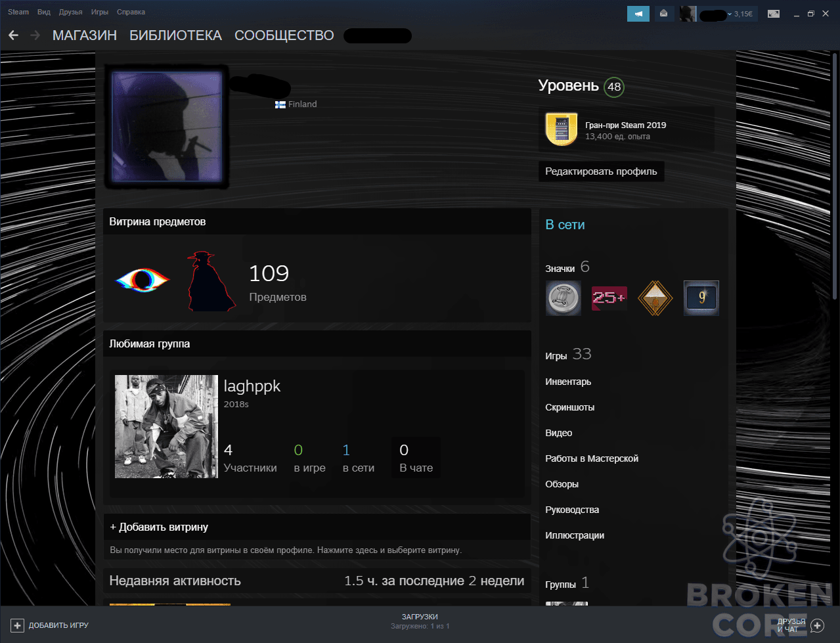Select the orange diamond badge

(655, 298)
